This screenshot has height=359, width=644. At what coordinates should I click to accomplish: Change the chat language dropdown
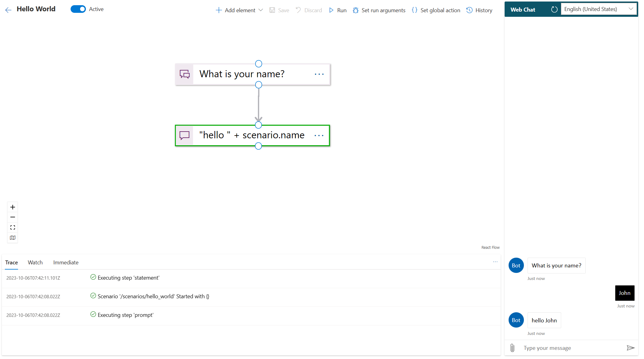tap(598, 9)
